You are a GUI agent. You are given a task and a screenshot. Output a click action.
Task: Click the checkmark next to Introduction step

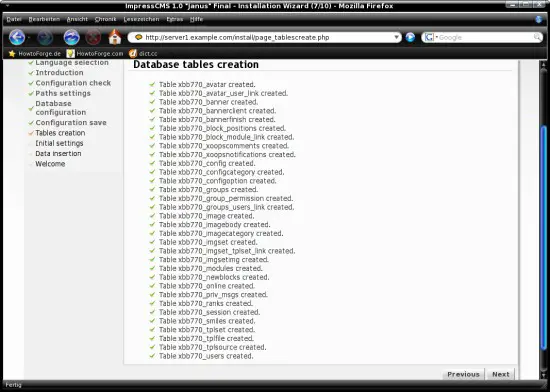coord(31,73)
